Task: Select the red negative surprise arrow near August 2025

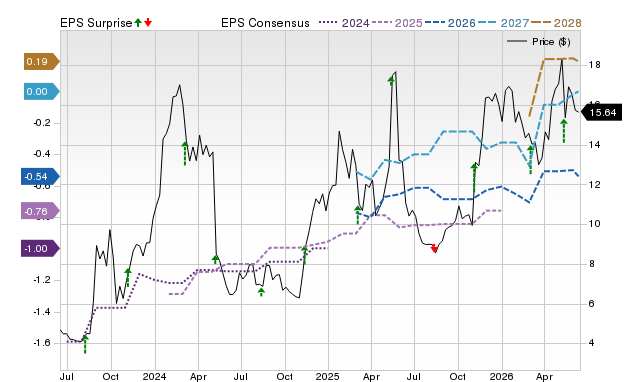Action: 434,248
